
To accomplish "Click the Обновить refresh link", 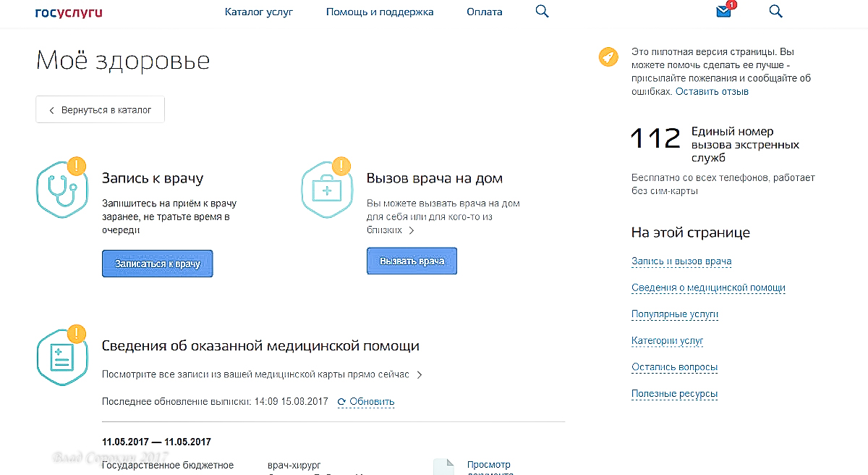I will coord(366,402).
